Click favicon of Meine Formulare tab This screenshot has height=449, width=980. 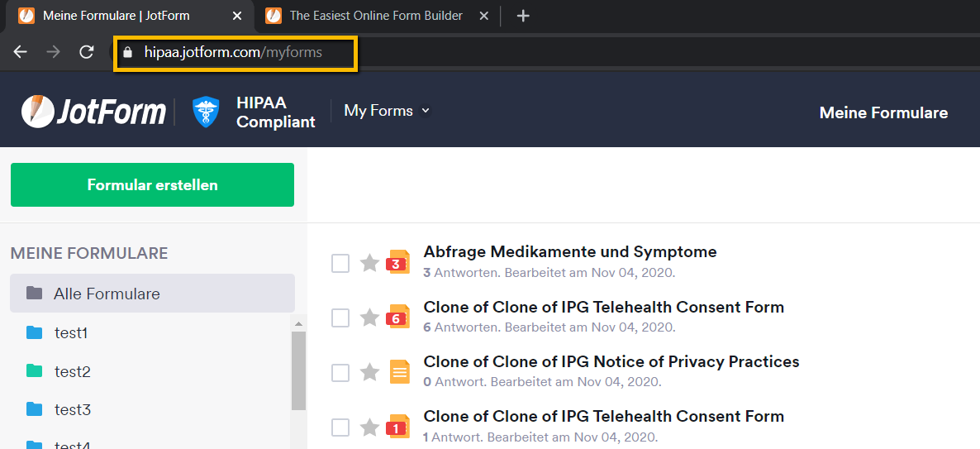[x=26, y=16]
